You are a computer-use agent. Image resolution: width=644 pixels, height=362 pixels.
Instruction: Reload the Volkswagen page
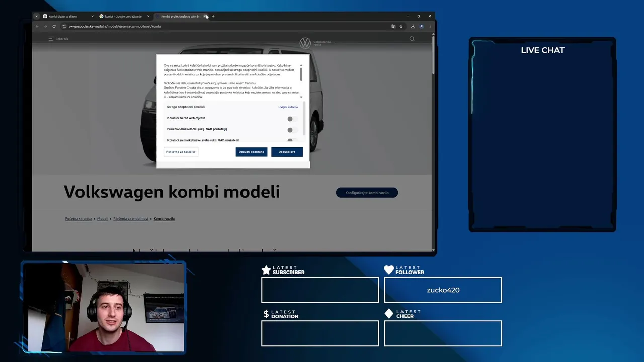pos(54,26)
